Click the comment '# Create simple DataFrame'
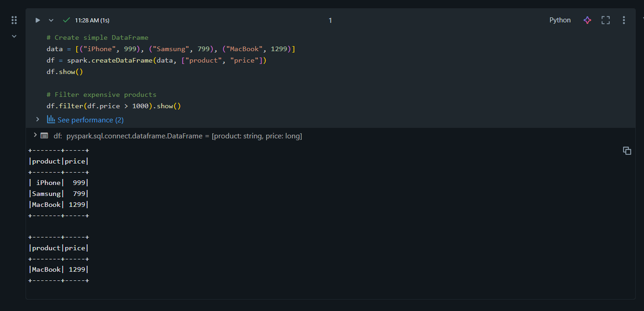 97,38
